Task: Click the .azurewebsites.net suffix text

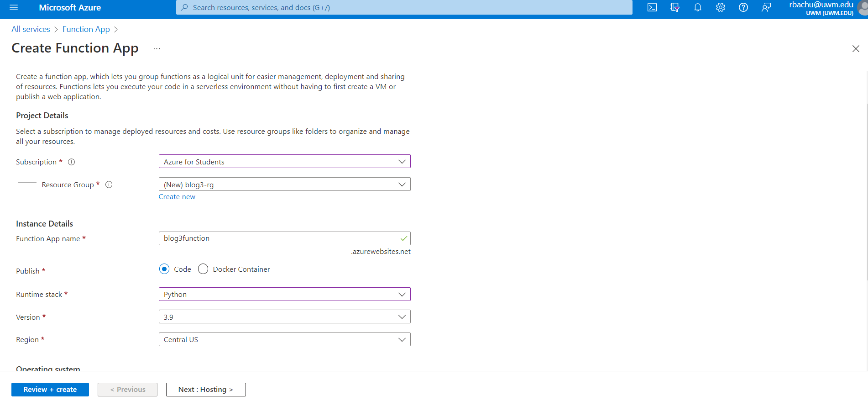Action: coord(381,252)
